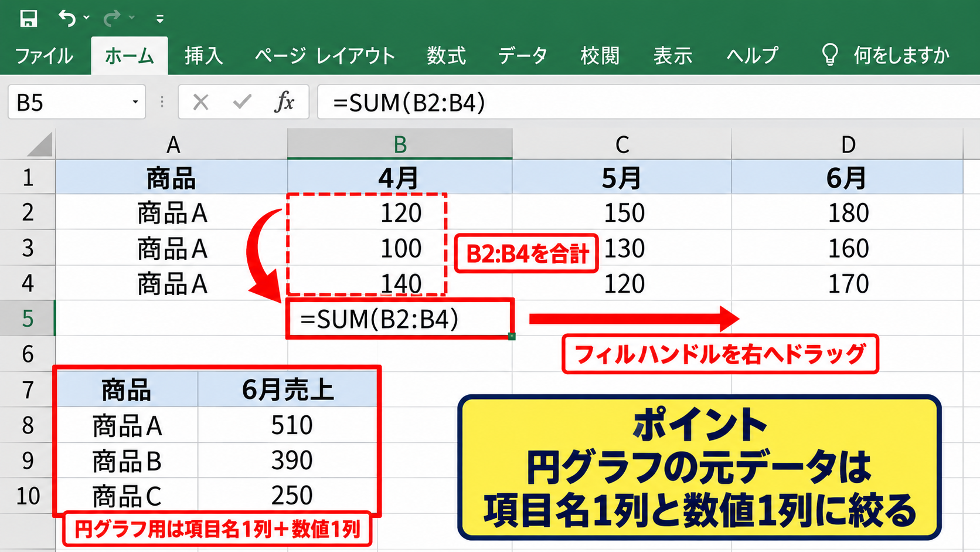Open the Redo history dropdown arrow

click(x=132, y=18)
